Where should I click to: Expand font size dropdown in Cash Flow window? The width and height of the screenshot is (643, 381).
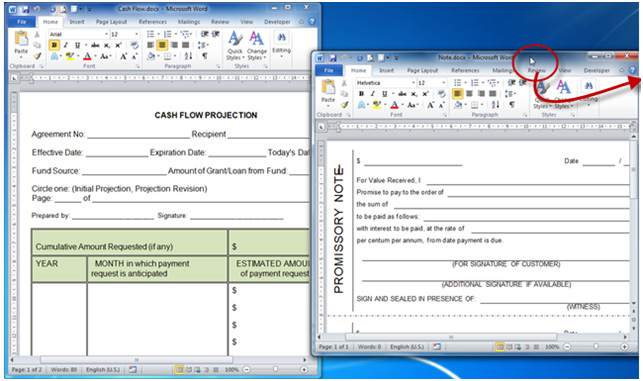click(137, 34)
